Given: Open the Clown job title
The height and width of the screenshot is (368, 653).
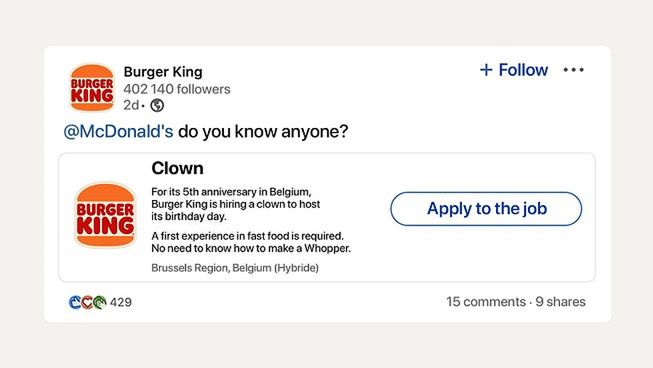Looking at the screenshot, I should click(177, 168).
